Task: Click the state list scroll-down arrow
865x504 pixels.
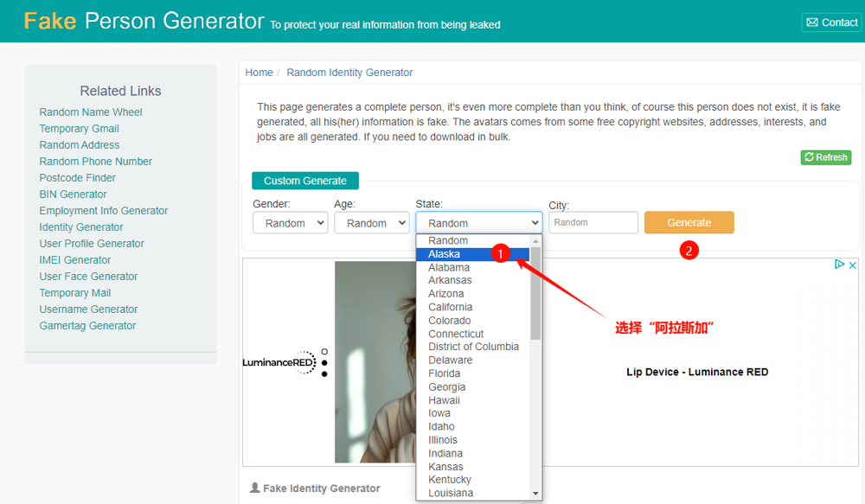Action: (x=535, y=493)
